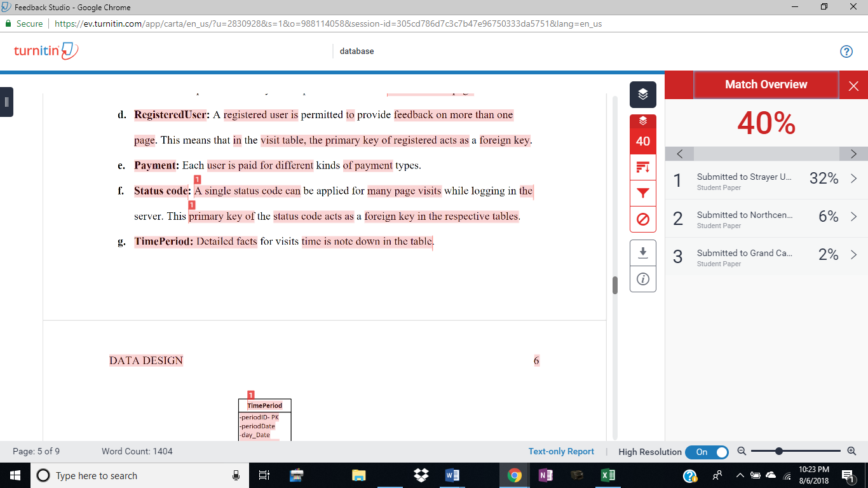868x488 pixels.
Task: Open the submission info icon
Action: [x=643, y=279]
